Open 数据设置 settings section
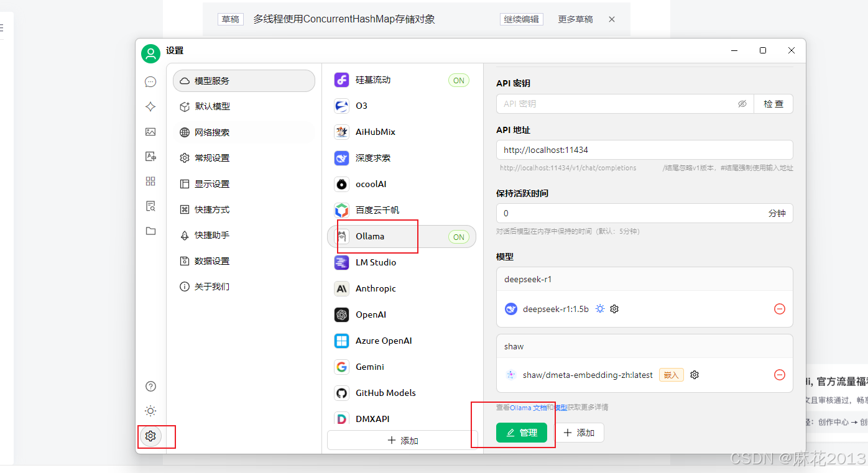Screen dimensions: 868x473 coord(244,261)
